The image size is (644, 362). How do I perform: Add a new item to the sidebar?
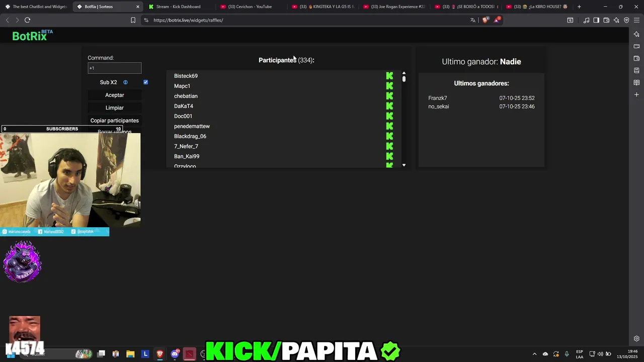click(x=636, y=95)
